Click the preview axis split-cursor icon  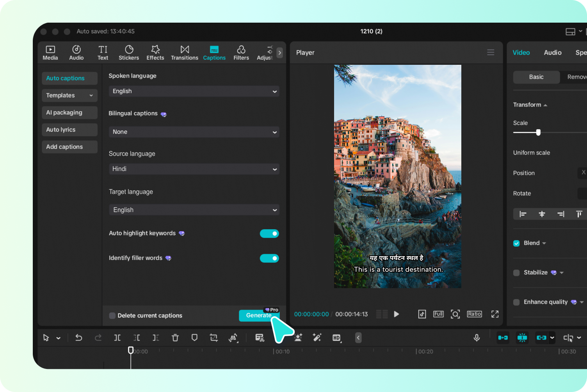coord(568,338)
